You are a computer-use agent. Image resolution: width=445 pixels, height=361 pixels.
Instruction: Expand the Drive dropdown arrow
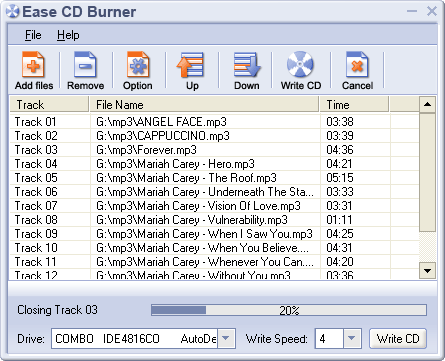[x=226, y=339]
